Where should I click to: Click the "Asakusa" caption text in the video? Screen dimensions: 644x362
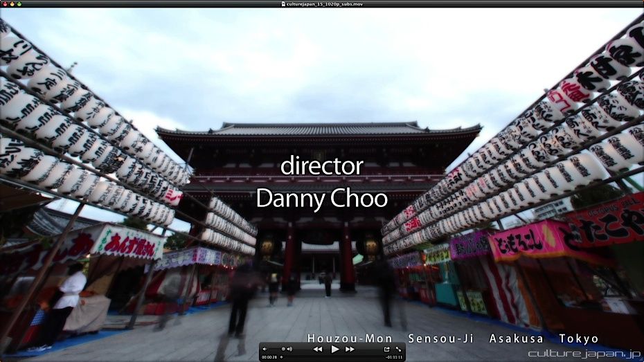coord(518,338)
